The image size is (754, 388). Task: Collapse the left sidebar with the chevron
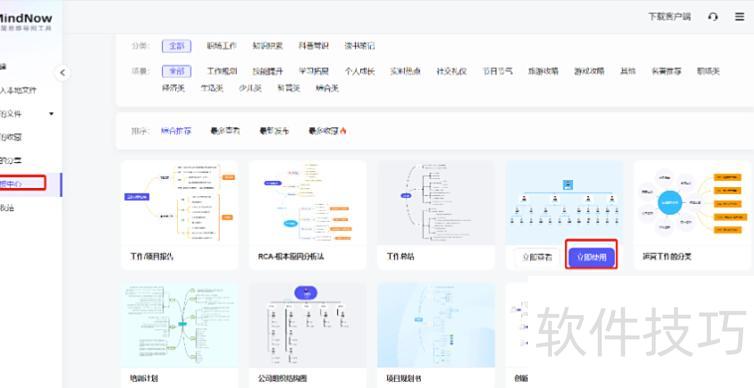click(x=62, y=73)
